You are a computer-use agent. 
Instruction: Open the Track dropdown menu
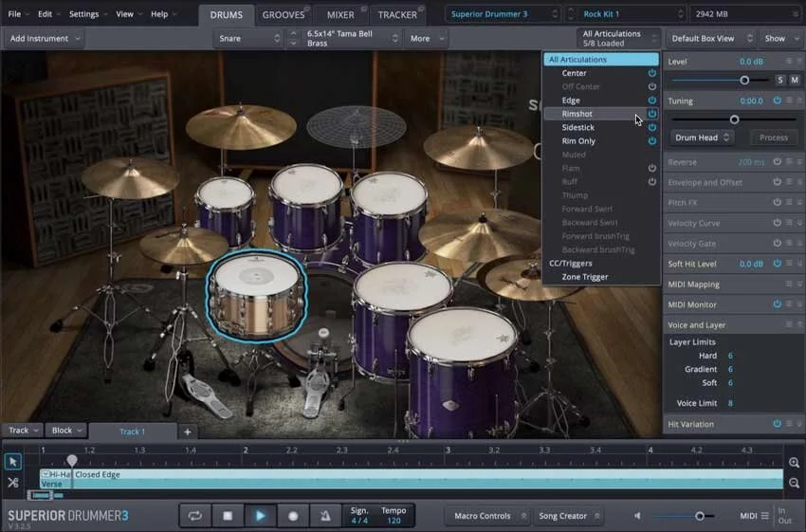23,431
